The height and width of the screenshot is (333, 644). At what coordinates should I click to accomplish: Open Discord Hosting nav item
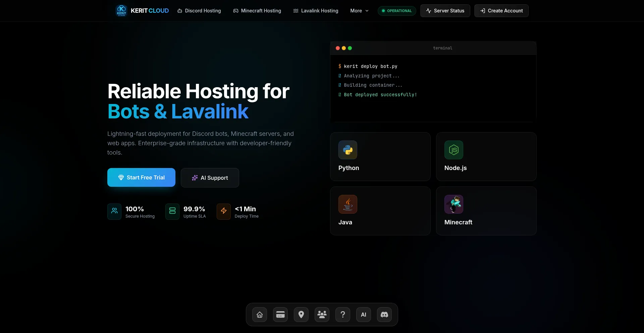199,11
